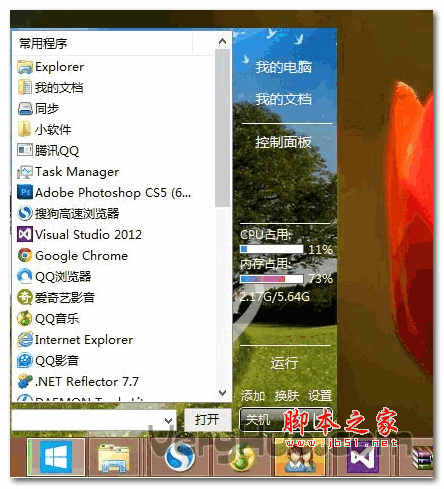444x489 pixels.
Task: Open 控制面板 in the right panel
Action: pyautogui.click(x=283, y=142)
